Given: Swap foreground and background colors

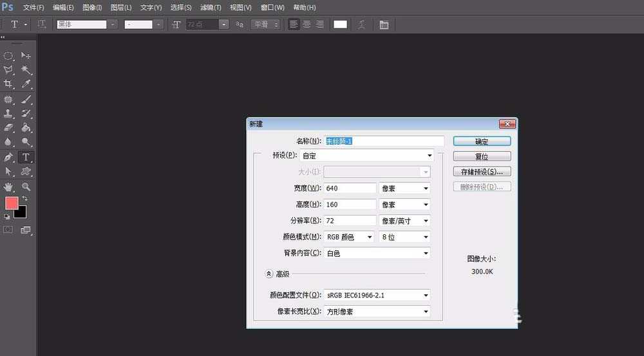Looking at the screenshot, I should click(x=25, y=199).
